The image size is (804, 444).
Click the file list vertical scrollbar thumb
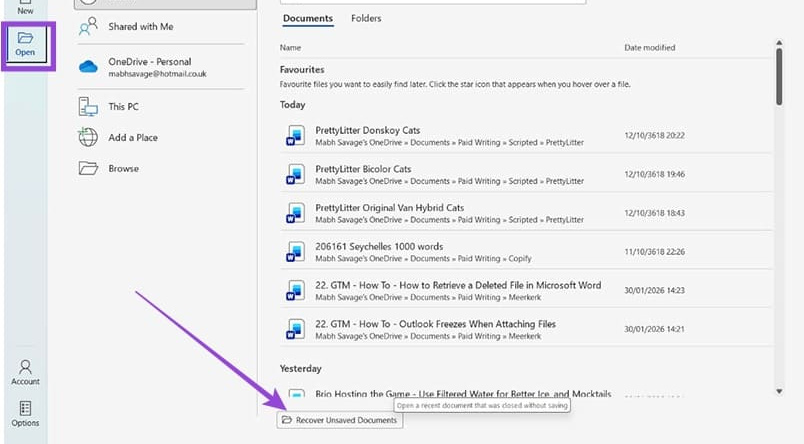click(x=779, y=77)
